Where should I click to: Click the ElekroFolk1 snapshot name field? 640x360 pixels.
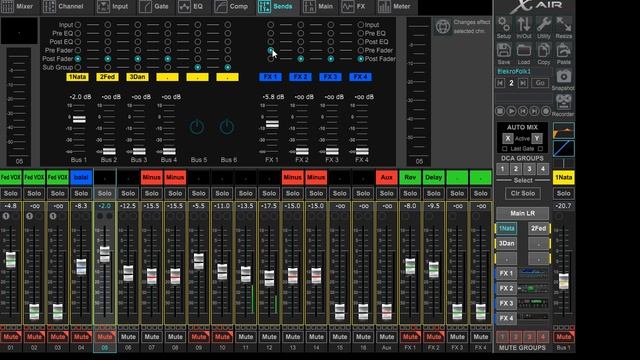[x=522, y=71]
